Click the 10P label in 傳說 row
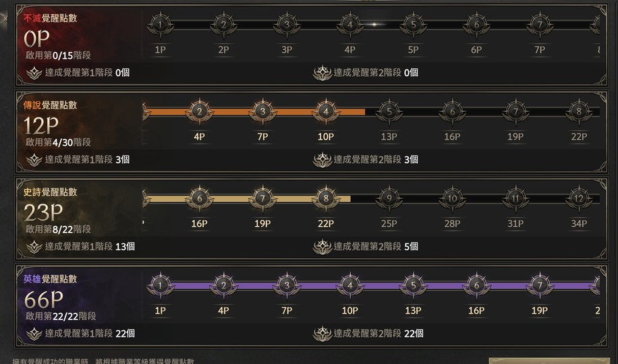 pos(326,137)
